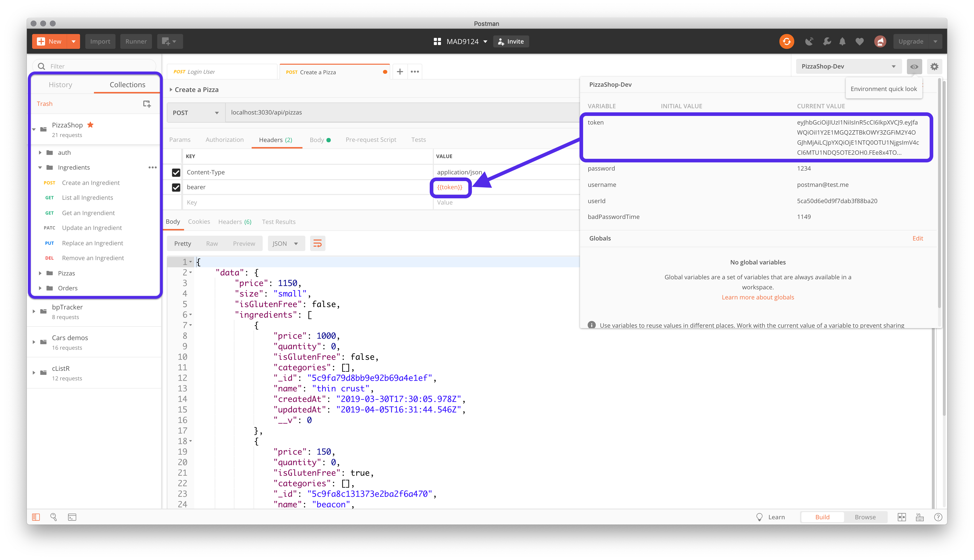Open notifications bell
The width and height of the screenshot is (974, 560).
[x=842, y=41]
